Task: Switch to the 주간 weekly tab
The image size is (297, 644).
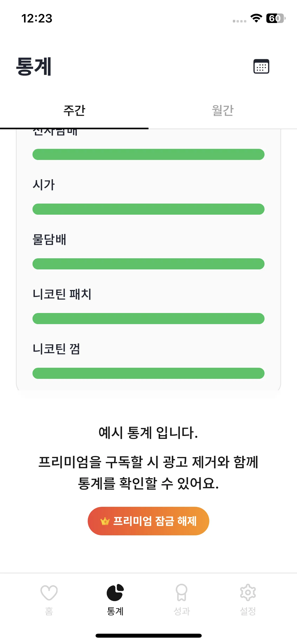Action: pos(74,111)
